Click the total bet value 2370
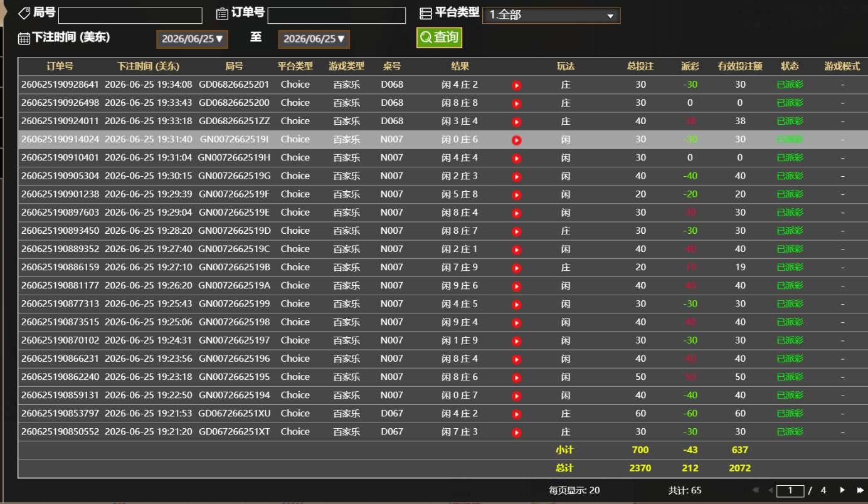The width and height of the screenshot is (868, 504). 640,468
